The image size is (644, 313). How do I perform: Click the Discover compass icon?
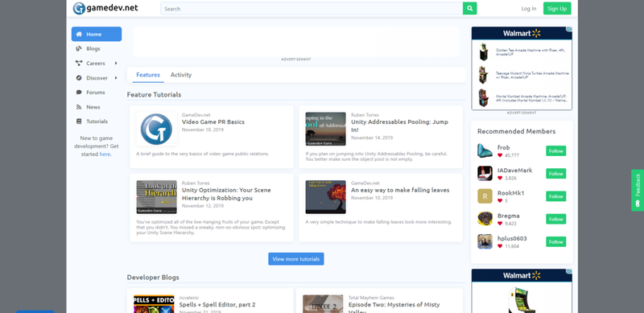pyautogui.click(x=79, y=77)
